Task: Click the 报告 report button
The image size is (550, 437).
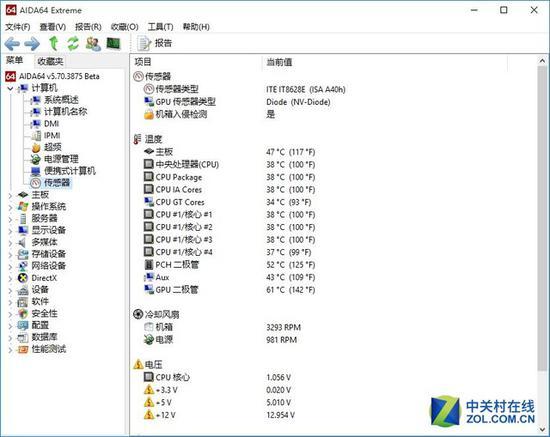Action: tap(155, 43)
